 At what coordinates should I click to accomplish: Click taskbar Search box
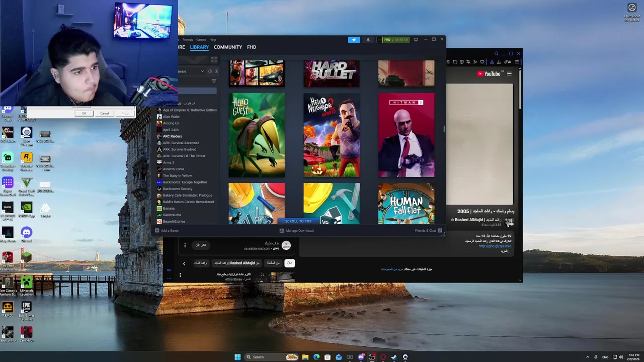point(273,357)
